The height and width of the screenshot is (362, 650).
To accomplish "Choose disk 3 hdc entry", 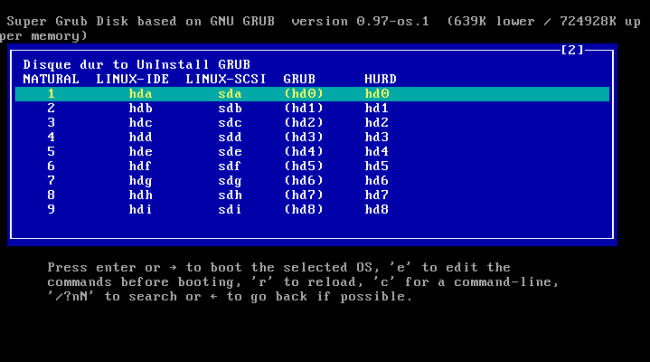I will 312,123.
